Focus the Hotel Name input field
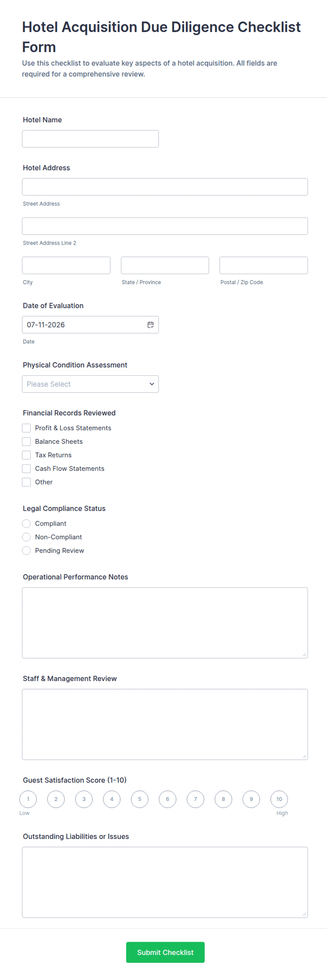Image resolution: width=327 pixels, height=980 pixels. tap(90, 139)
